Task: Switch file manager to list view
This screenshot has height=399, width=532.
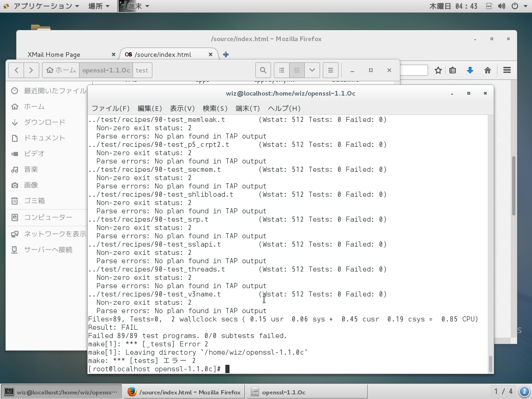Action: (282, 70)
